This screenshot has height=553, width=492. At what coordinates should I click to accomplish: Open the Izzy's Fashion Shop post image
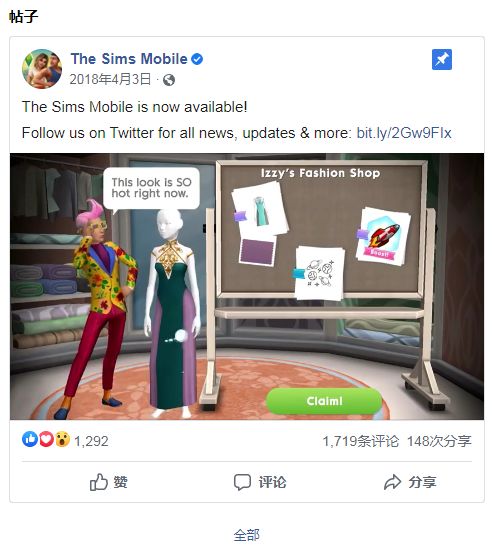tap(247, 286)
